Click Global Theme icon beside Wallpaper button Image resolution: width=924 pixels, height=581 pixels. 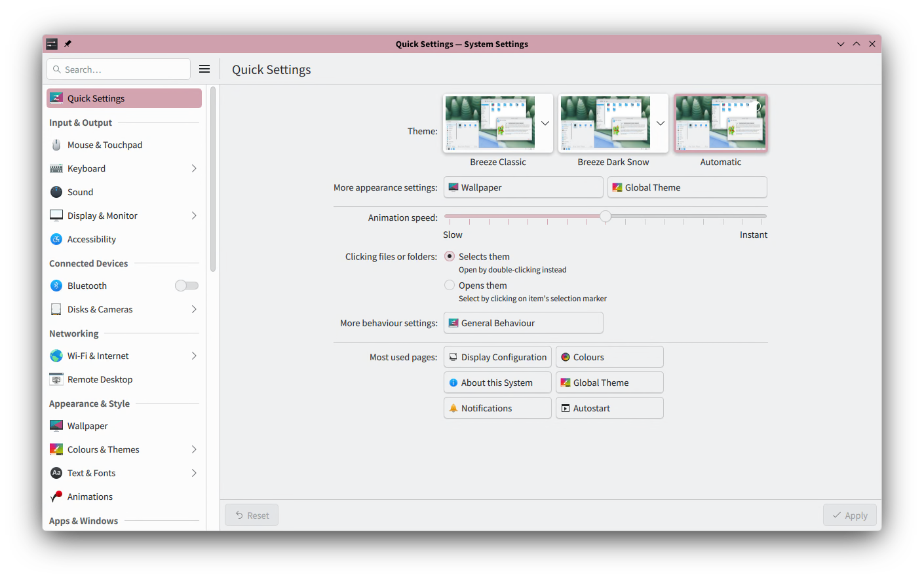click(x=617, y=187)
